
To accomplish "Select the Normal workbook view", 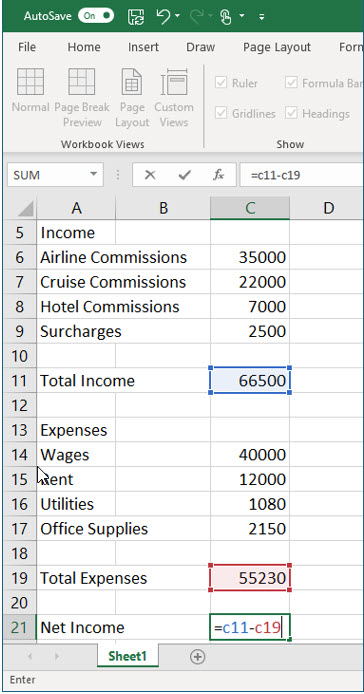I will (30, 91).
